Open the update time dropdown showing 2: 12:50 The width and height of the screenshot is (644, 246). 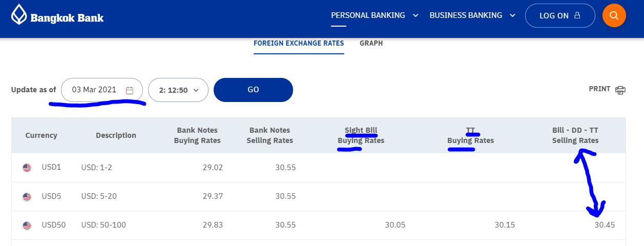pos(178,90)
